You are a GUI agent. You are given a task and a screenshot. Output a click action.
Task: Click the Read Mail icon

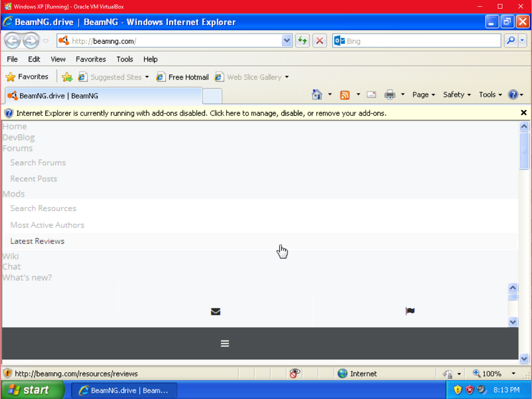click(372, 94)
